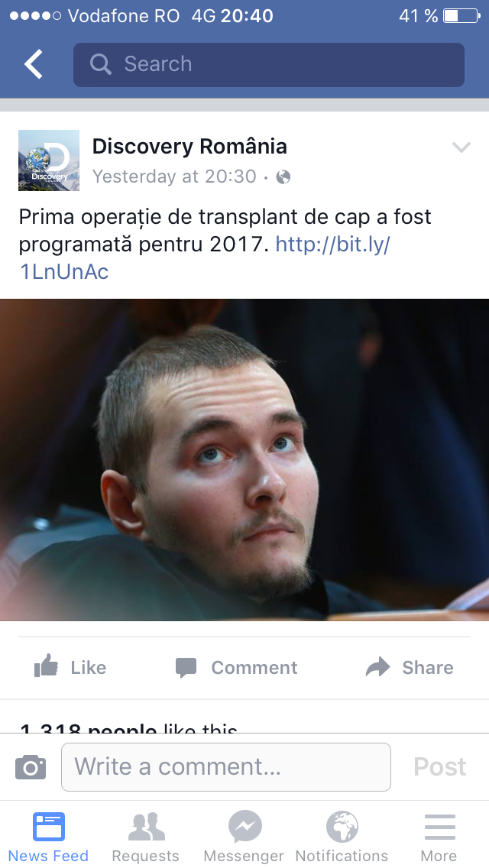489x868 pixels.
Task: Switch to the Messenger tab
Action: coord(244,836)
